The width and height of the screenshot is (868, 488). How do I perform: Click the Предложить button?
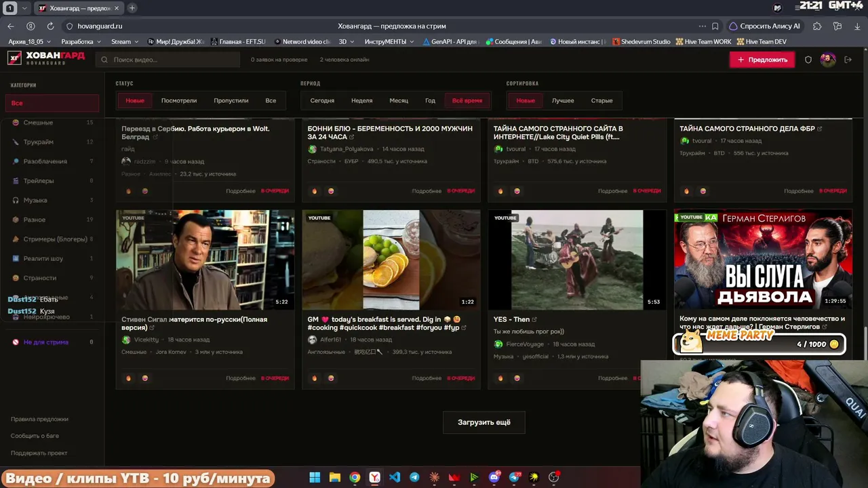762,60
